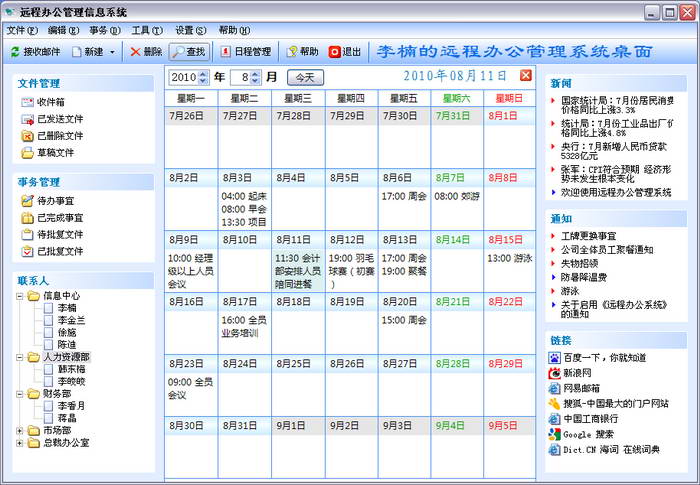Open the 收件箱 inbox folder
This screenshot has width=700, height=485.
point(28,102)
